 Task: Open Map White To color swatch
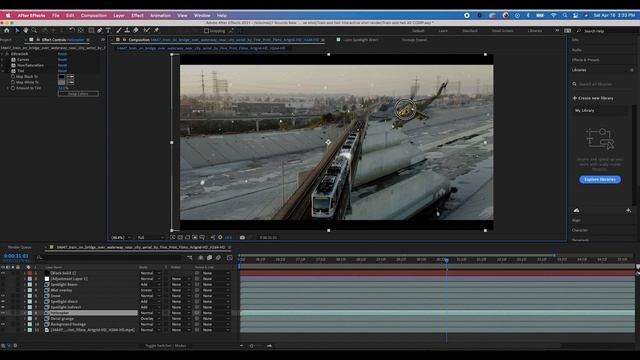tap(61, 82)
